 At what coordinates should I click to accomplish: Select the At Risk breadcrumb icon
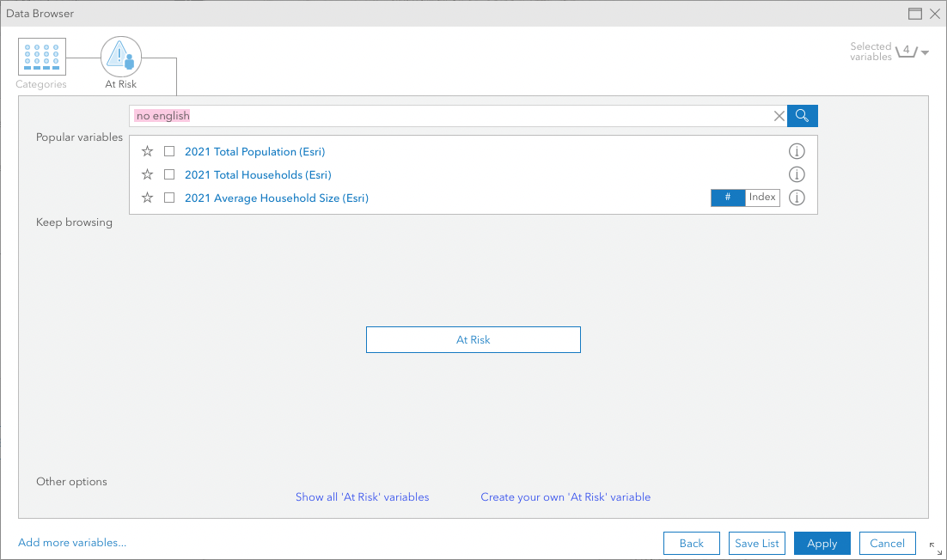121,57
